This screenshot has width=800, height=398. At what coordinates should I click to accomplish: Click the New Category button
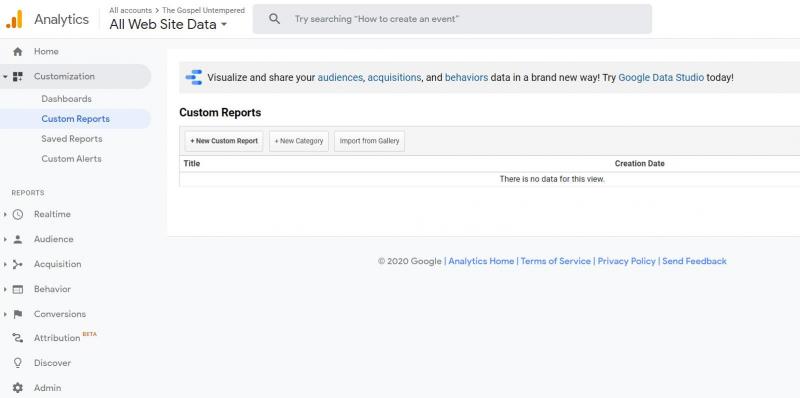coord(299,141)
